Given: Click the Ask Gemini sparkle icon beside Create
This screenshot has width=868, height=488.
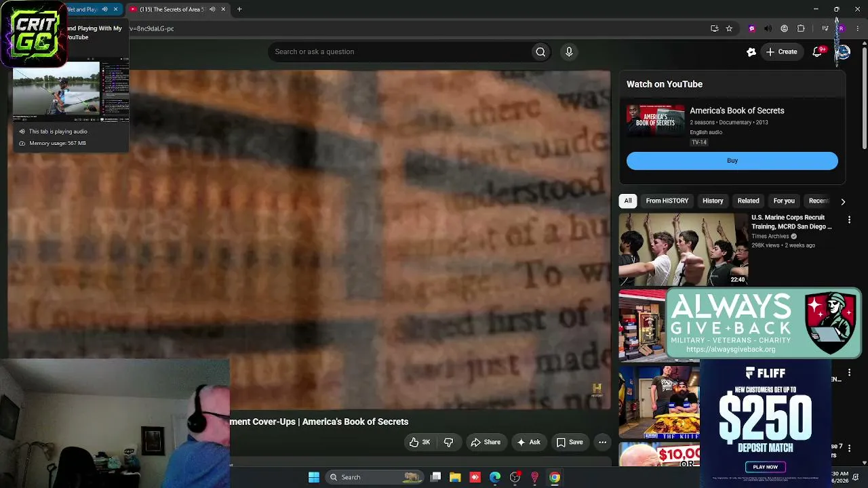Looking at the screenshot, I should click(x=751, y=52).
